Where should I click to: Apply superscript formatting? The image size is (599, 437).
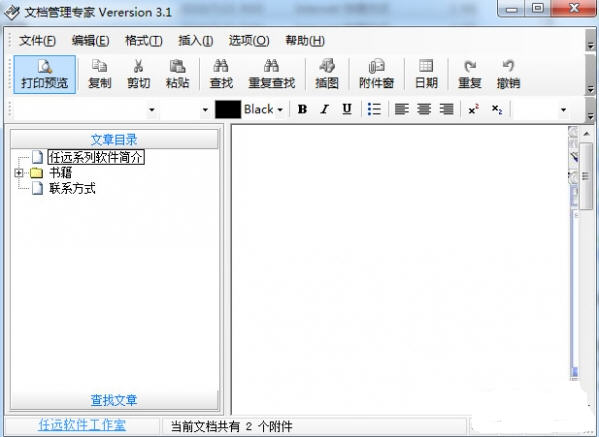tap(473, 109)
